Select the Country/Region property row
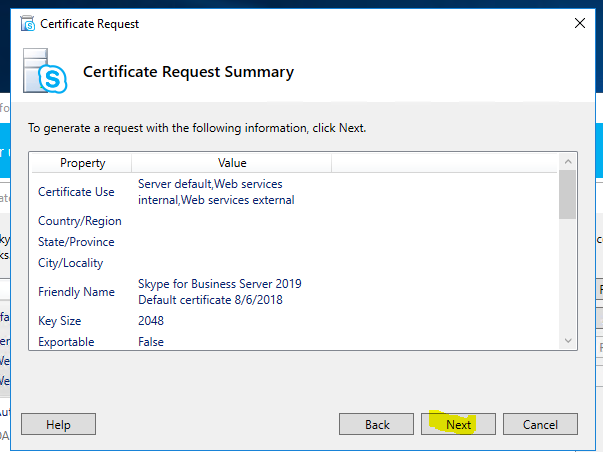Screen dimensions: 603x452 pos(294,221)
